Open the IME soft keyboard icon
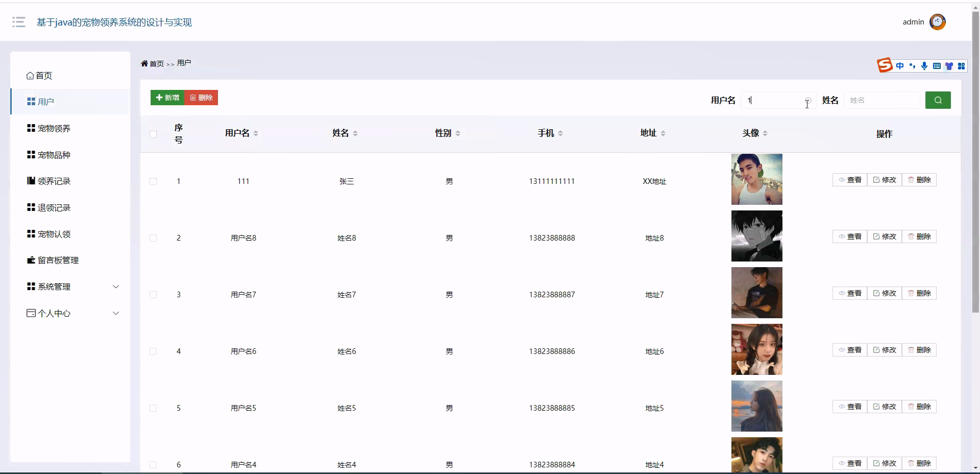The image size is (980, 474). [937, 66]
